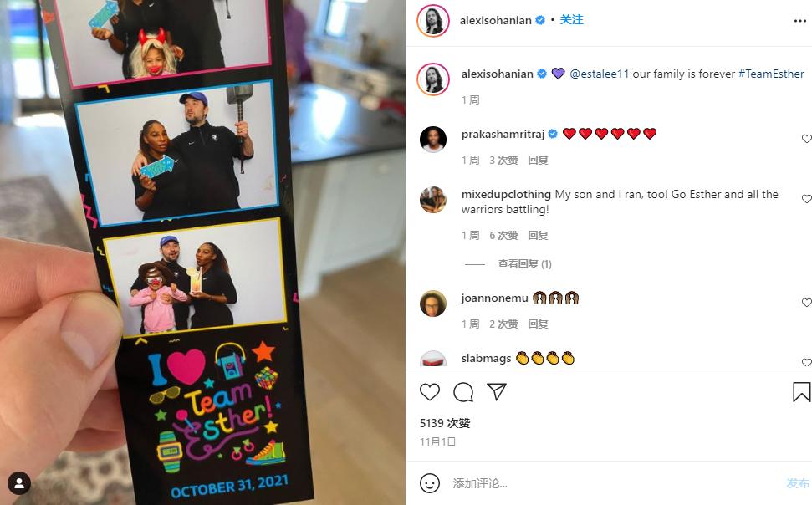Open the three-dots more options menu
812x505 pixels.
[799, 21]
